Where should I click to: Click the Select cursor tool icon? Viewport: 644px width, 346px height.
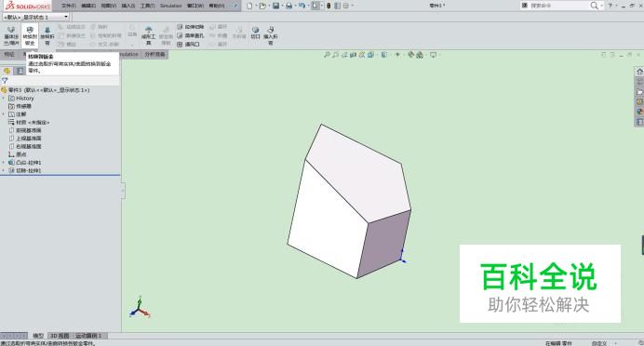click(x=315, y=6)
